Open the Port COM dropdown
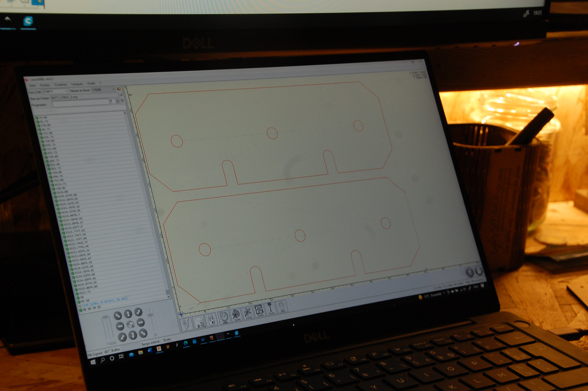588x391 pixels. [66, 91]
